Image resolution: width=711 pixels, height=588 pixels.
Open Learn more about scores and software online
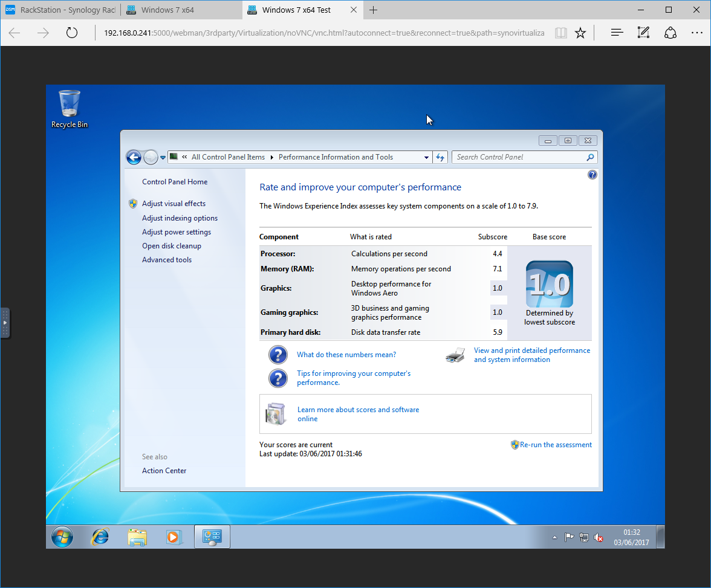coord(358,415)
